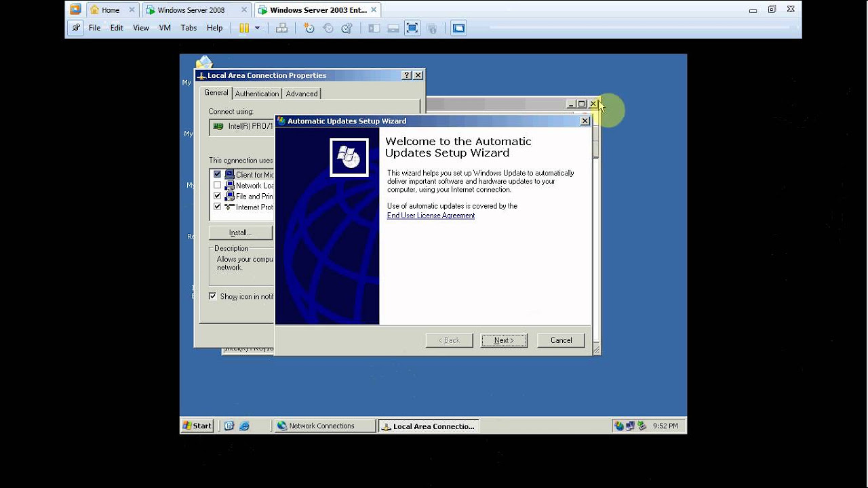
Task: Launch Internet Explorer from quick launch
Action: click(x=244, y=426)
